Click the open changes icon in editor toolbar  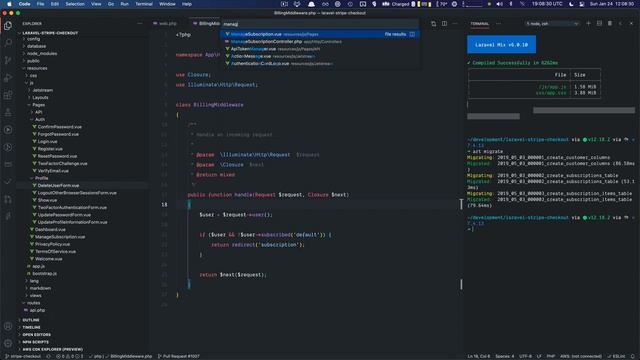point(433,24)
